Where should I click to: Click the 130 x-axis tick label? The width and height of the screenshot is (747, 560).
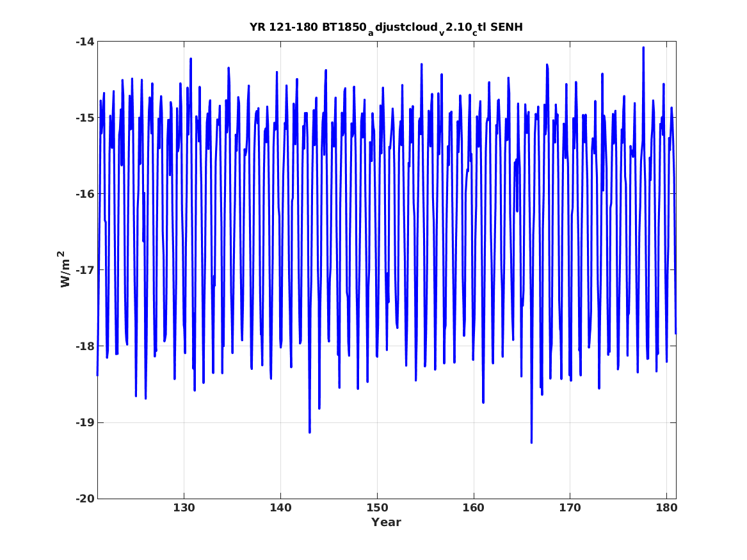coord(184,508)
